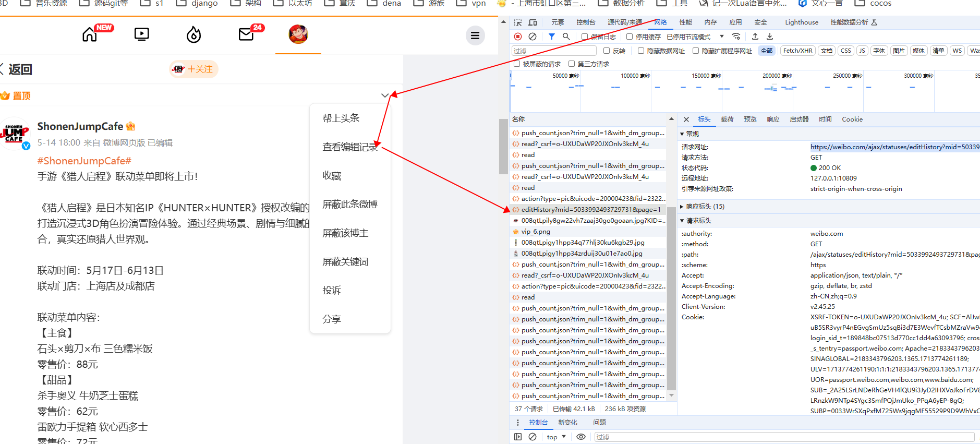Choose 分享 from post menu
The width and height of the screenshot is (980, 444).
350,319
